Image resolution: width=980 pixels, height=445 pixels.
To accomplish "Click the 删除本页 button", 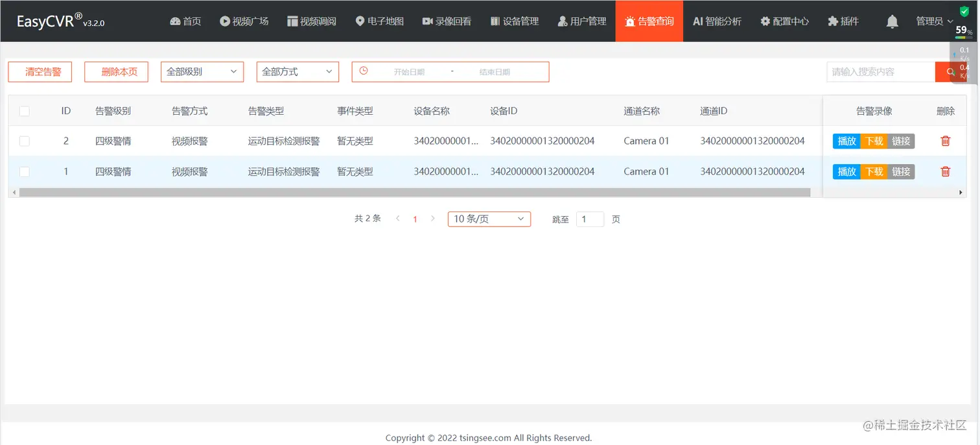I will coord(116,72).
